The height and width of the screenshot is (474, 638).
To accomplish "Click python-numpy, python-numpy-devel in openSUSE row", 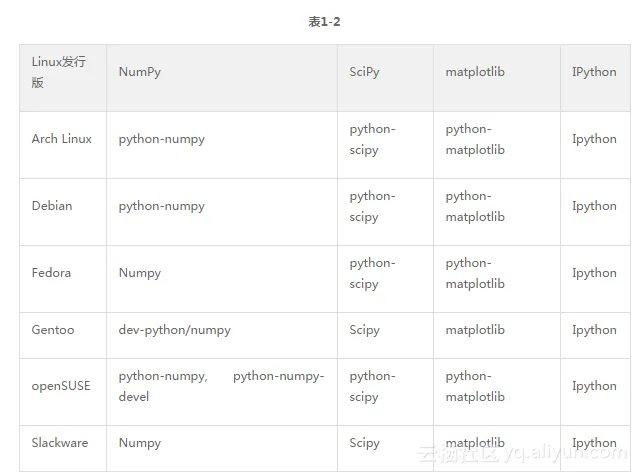I will click(221, 386).
